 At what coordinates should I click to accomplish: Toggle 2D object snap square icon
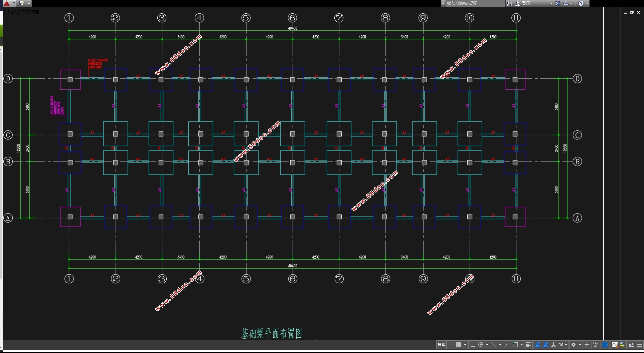[x=515, y=345]
